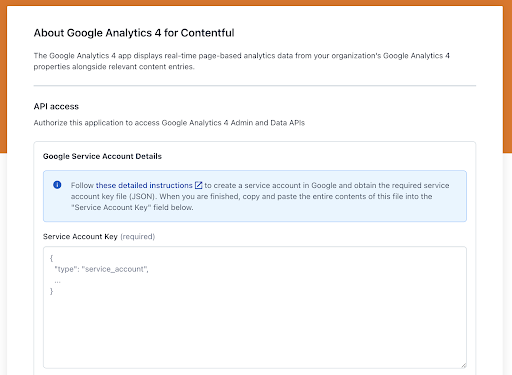
Task: Grab the text area resize handle
Action: [x=464, y=365]
